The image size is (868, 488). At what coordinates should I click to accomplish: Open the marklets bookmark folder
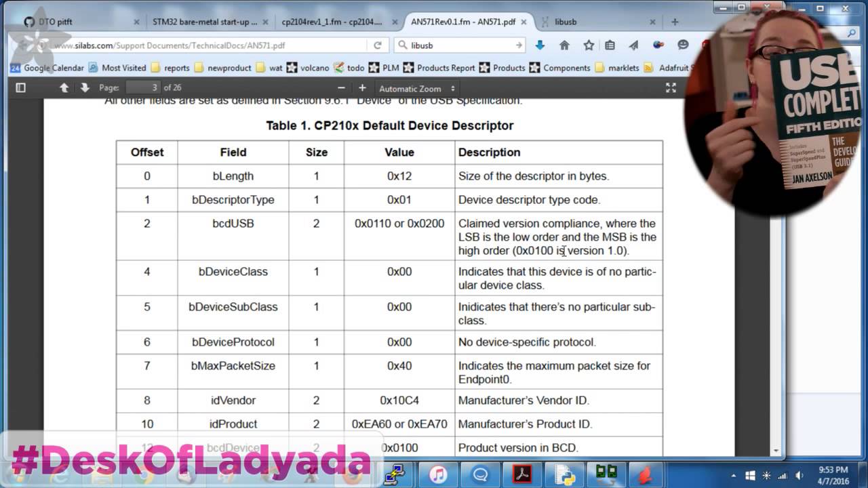point(617,68)
